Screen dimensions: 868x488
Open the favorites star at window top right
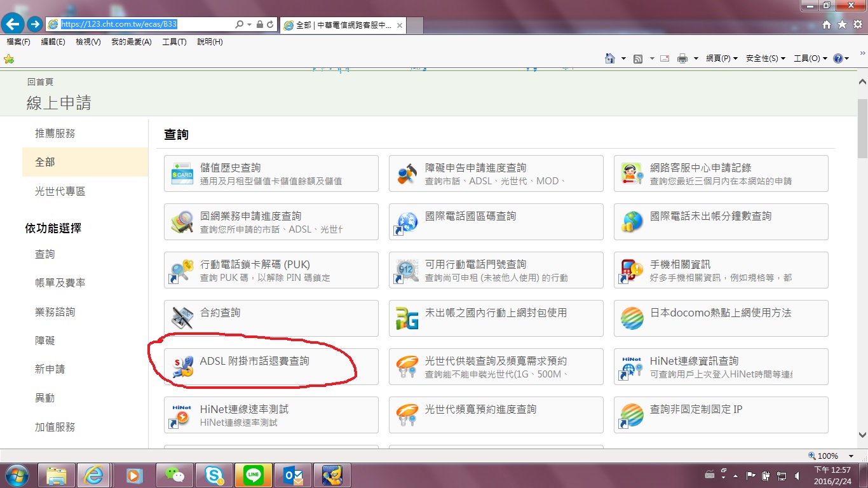(x=842, y=24)
